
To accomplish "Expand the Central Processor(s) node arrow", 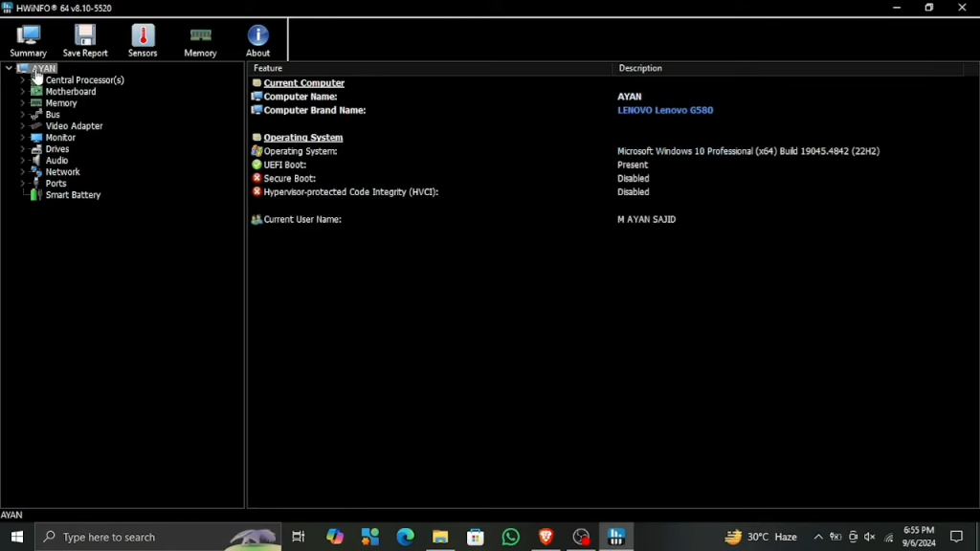I will [23, 80].
